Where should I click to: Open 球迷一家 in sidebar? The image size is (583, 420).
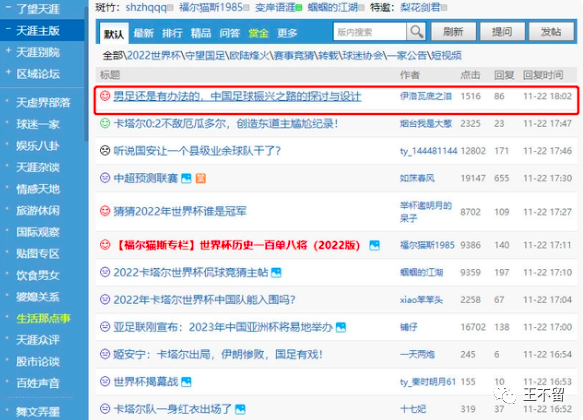(38, 124)
